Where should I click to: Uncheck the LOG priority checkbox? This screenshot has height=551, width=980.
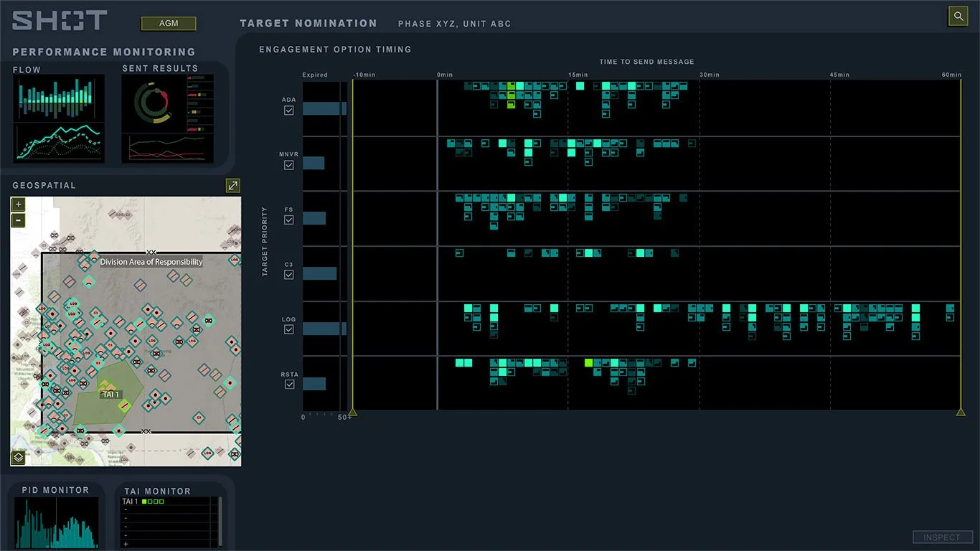click(x=289, y=329)
